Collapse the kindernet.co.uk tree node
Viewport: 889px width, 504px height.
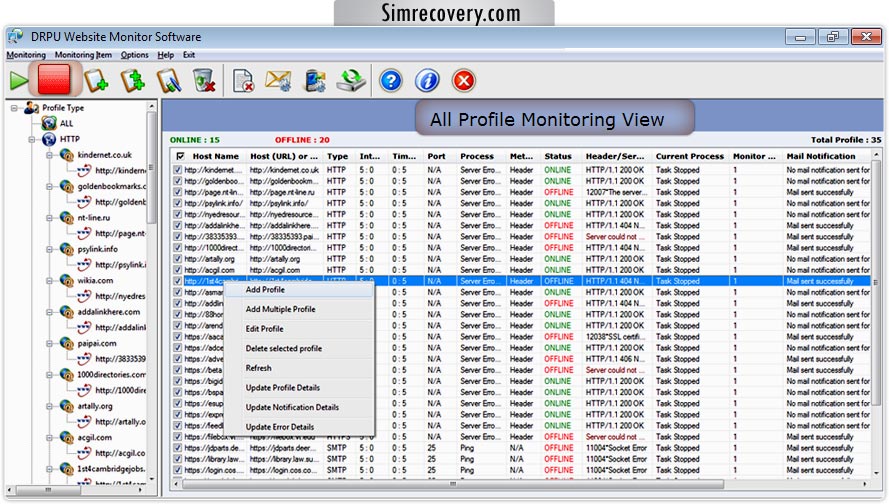coord(50,155)
